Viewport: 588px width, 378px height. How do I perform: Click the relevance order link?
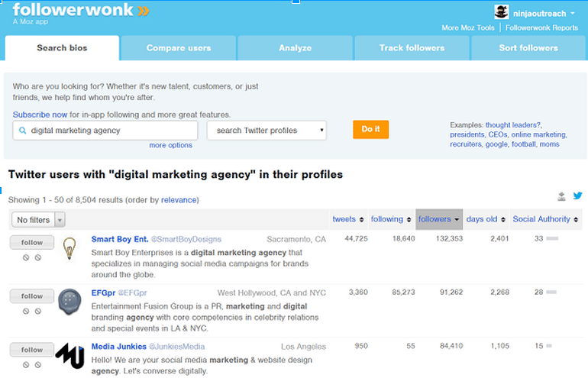[179, 200]
